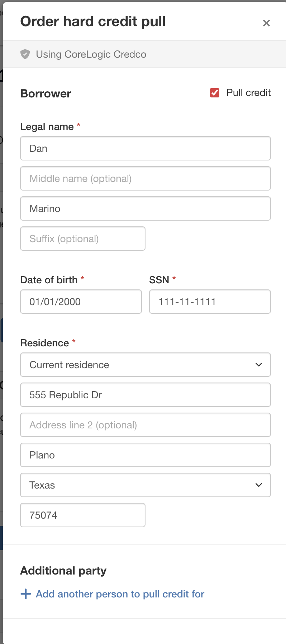Open the Texas state dropdown

140,485
